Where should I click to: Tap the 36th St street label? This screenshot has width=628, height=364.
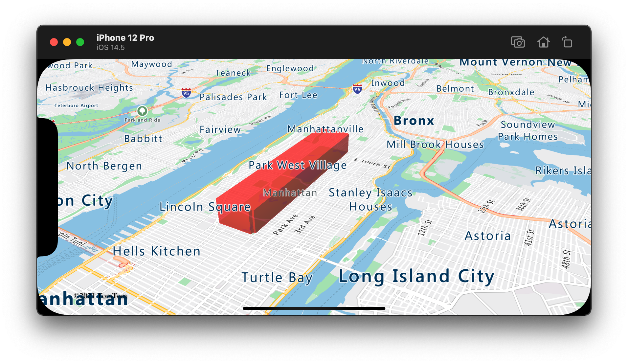(x=523, y=204)
